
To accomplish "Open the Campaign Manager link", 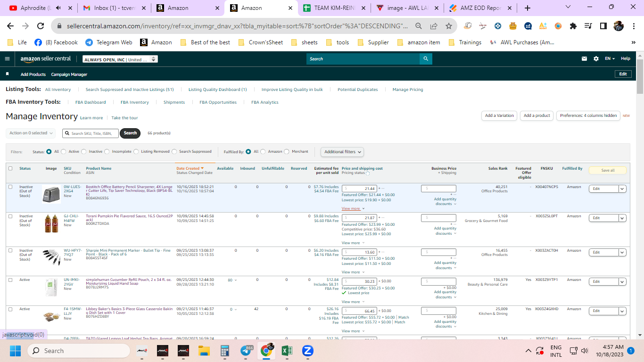I will click(x=69, y=74).
